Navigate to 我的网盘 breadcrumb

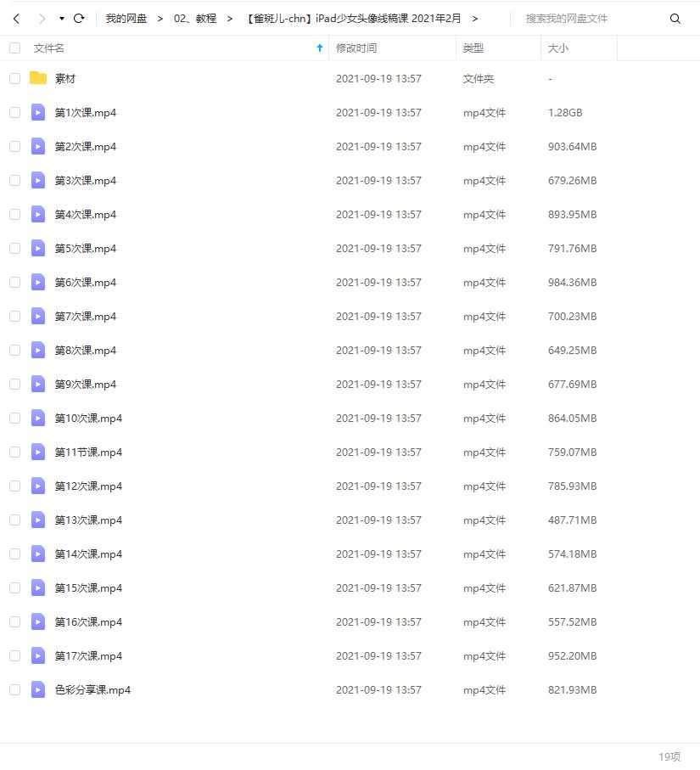point(126,19)
